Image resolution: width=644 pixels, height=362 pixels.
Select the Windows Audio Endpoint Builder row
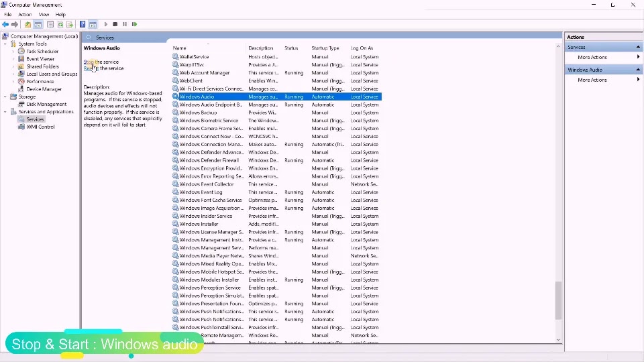276,105
